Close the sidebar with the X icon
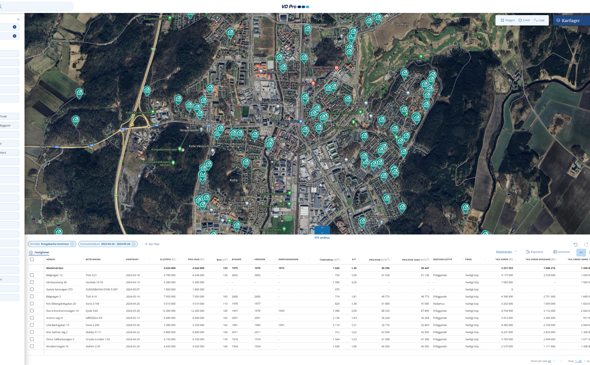The image size is (590, 365). (18, 19)
